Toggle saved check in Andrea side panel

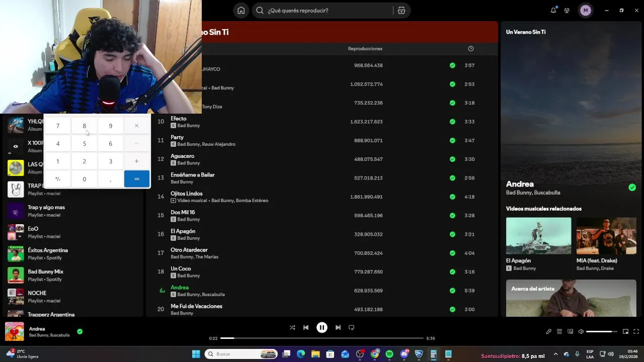[x=632, y=188]
